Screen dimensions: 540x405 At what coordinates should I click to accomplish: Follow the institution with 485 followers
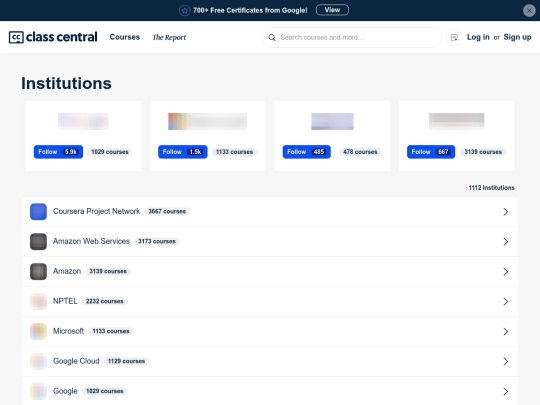307,152
